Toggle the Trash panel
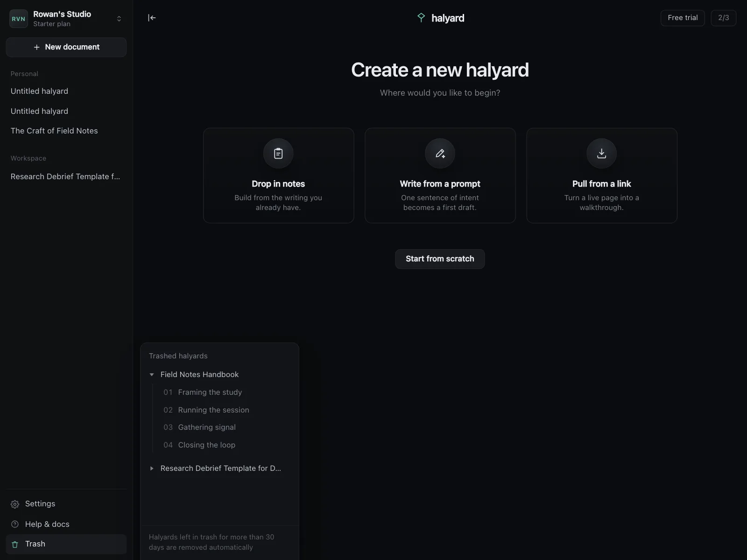 pyautogui.click(x=66, y=544)
